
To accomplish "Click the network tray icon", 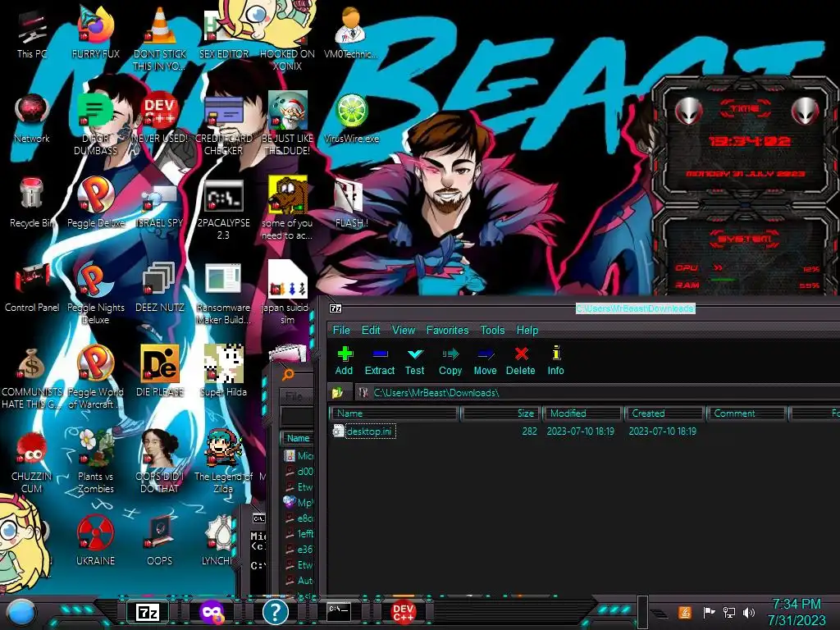I will pyautogui.click(x=728, y=612).
